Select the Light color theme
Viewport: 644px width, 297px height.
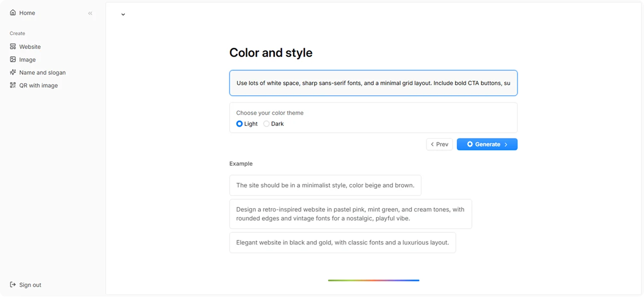pos(240,124)
